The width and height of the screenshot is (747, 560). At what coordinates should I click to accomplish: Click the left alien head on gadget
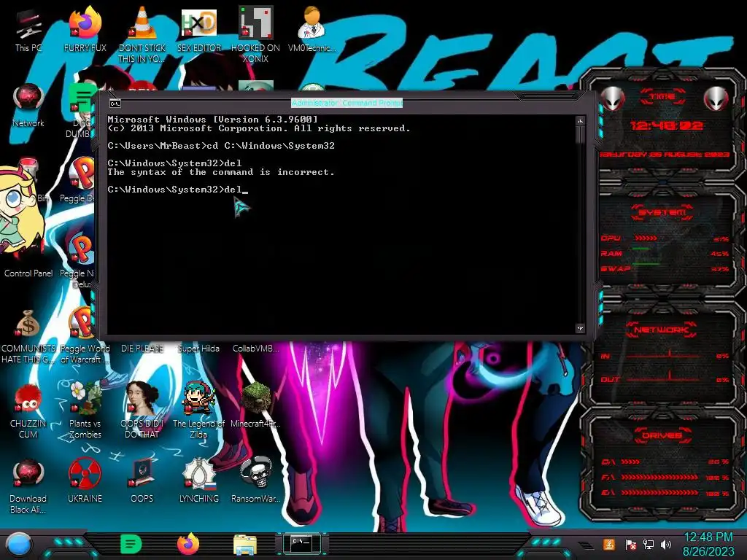[613, 99]
